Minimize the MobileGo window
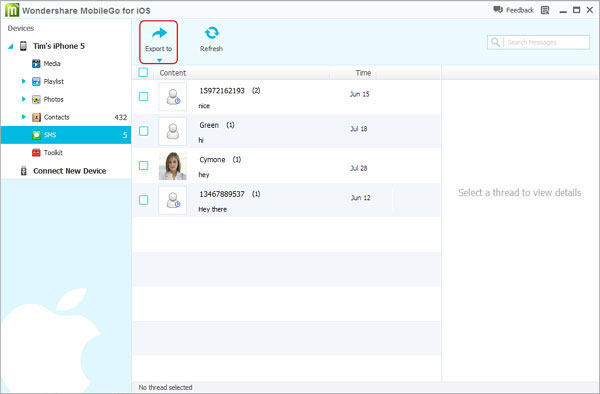 coord(563,11)
